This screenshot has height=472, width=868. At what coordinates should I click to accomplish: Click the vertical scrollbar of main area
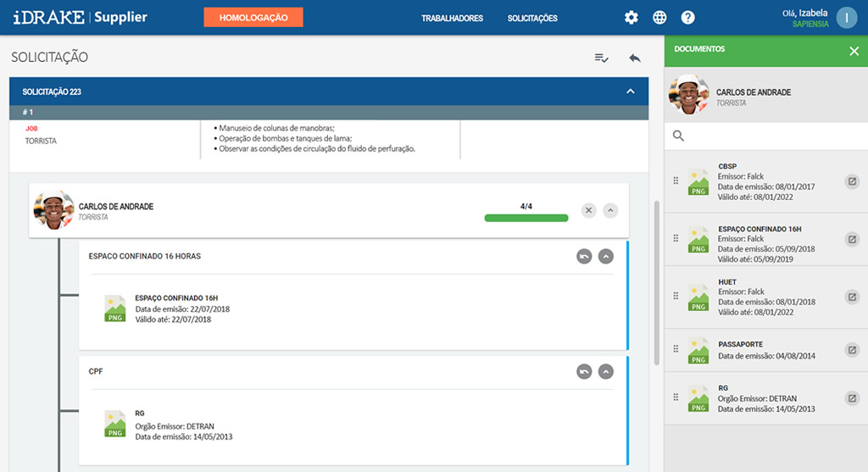click(657, 282)
